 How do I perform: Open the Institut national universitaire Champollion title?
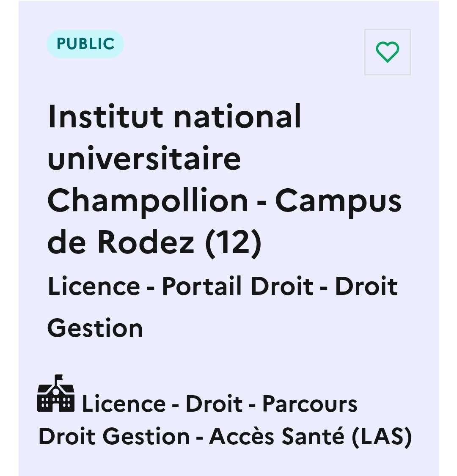[224, 179]
